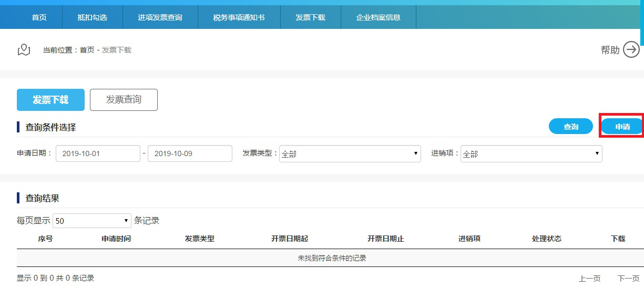Image resolution: width=644 pixels, height=288 pixels.
Task: Expand the 发票类型 dropdown
Action: (x=350, y=153)
